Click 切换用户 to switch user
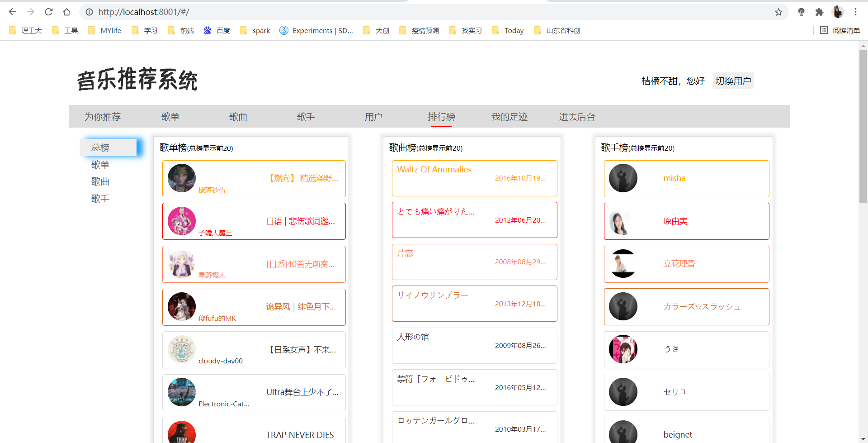Viewport: 868px width, 443px height. (733, 81)
